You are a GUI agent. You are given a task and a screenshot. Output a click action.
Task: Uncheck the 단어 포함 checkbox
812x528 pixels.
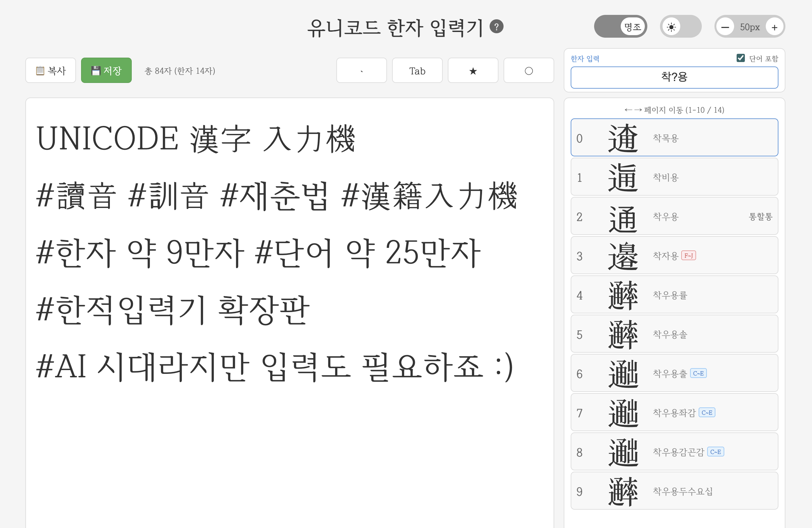(x=740, y=58)
